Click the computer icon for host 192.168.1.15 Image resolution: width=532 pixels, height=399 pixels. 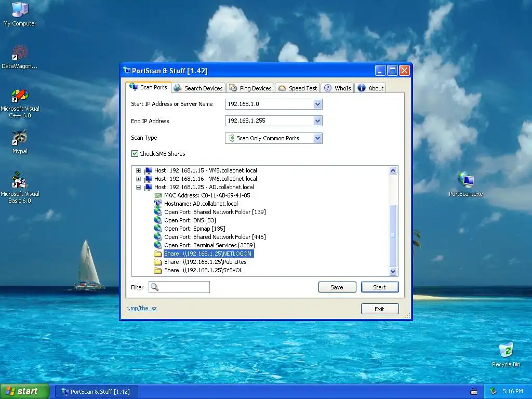point(148,170)
